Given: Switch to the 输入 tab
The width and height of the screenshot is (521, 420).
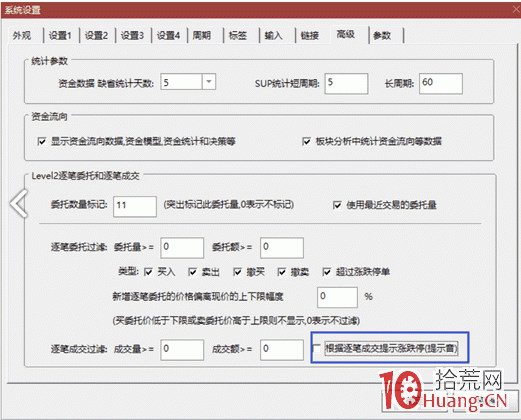Looking at the screenshot, I should [274, 35].
